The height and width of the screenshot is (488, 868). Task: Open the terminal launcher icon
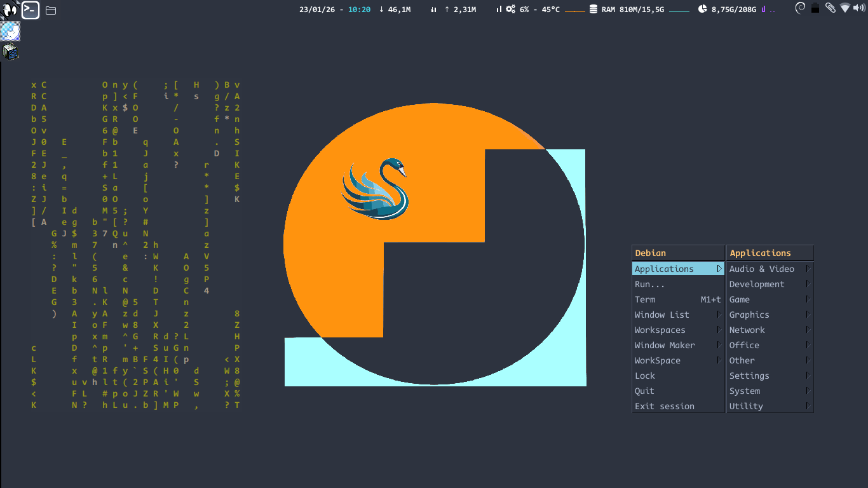pyautogui.click(x=31, y=10)
